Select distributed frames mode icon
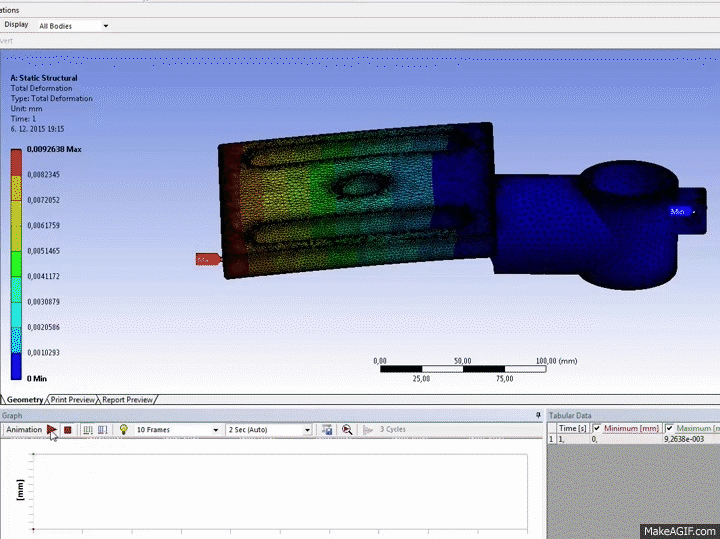 (x=87, y=430)
